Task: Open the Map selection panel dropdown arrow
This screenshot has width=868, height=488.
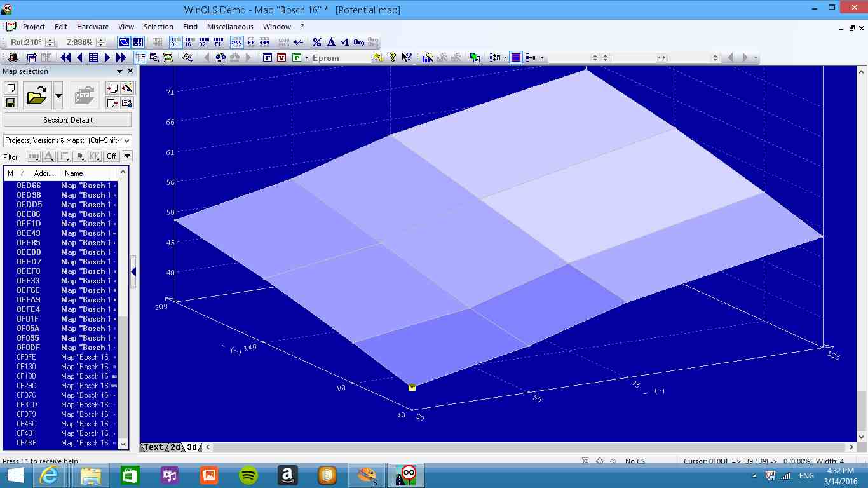Action: (119, 71)
